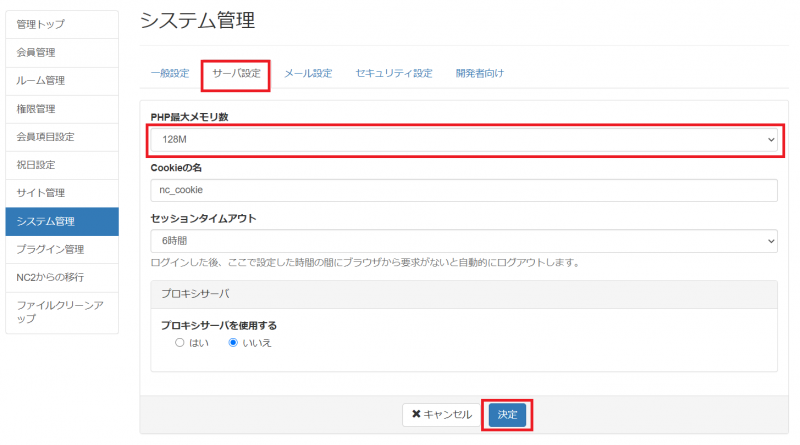Open the PHP最大メモリ数 dropdown

click(x=464, y=140)
